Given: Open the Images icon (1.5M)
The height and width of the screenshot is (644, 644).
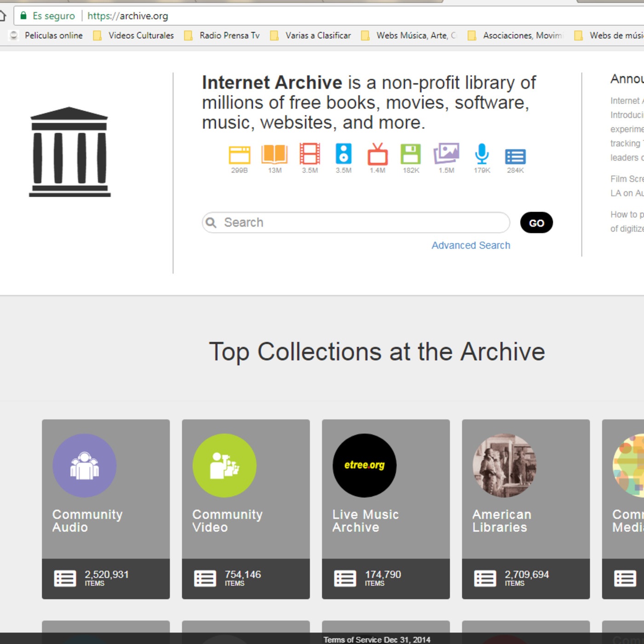Looking at the screenshot, I should [x=446, y=154].
